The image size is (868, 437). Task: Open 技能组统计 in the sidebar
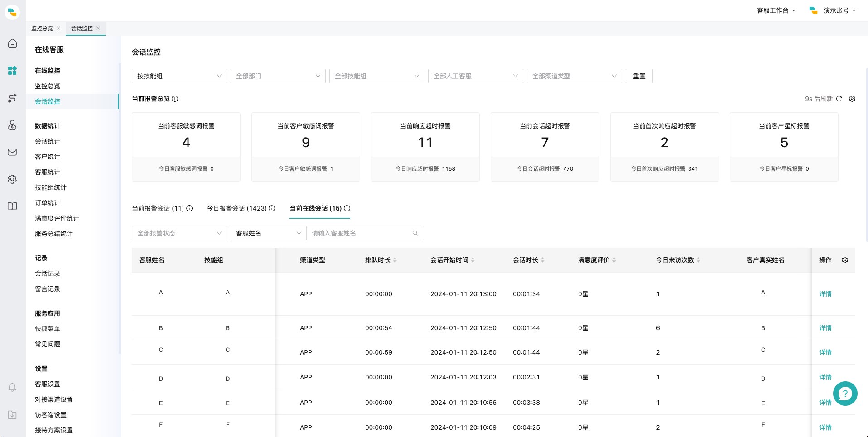51,187
